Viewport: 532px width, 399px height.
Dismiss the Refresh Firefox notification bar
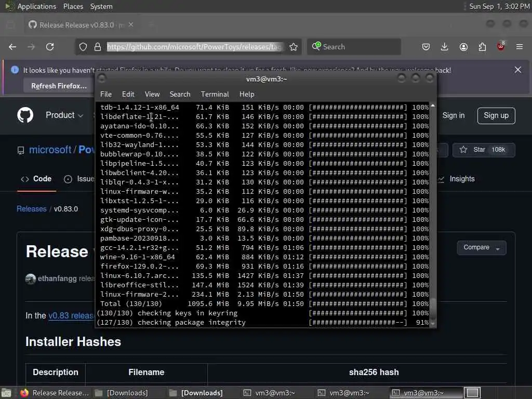point(518,70)
